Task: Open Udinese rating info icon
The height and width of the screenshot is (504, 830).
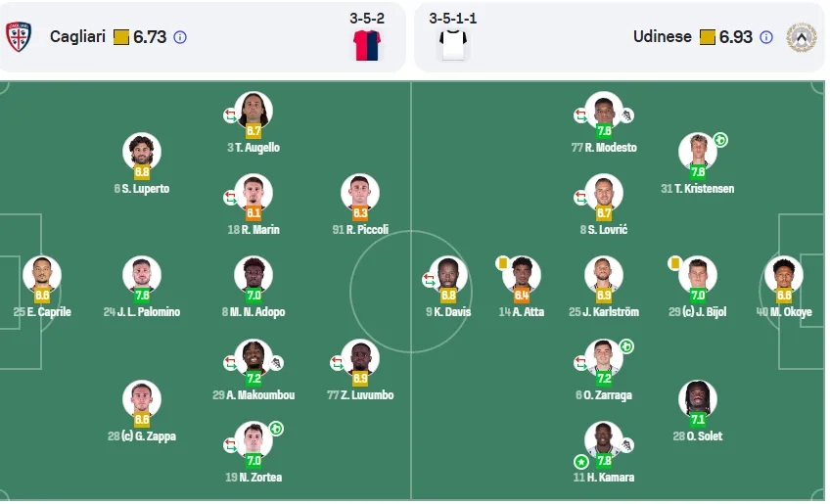Action: click(766, 37)
